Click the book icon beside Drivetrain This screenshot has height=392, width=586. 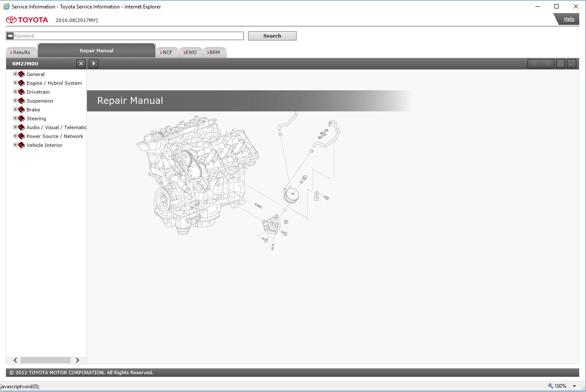(22, 92)
